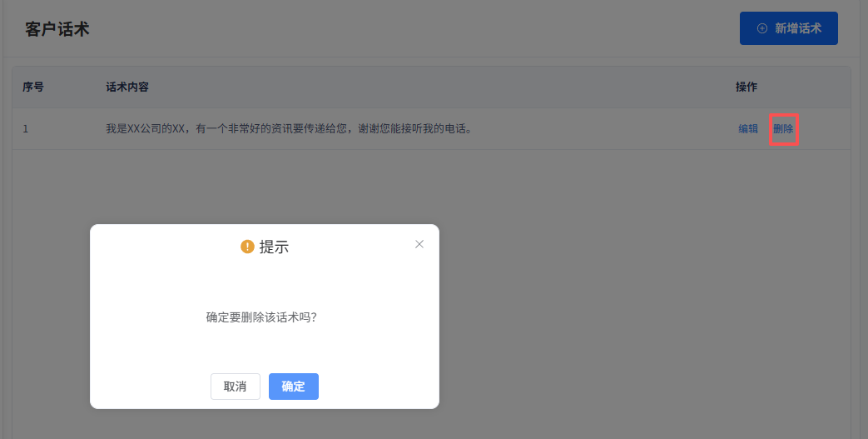Click the dimmed overlay left of the dialog
The width and height of the screenshot is (868, 439).
[x=46, y=317]
